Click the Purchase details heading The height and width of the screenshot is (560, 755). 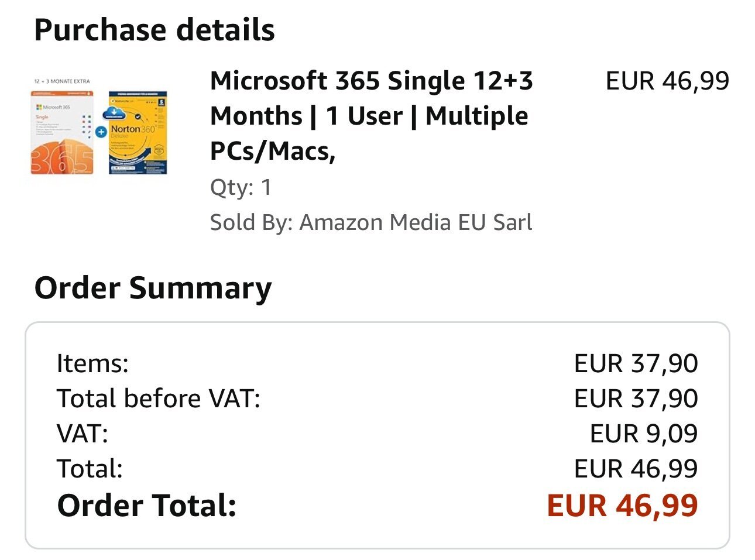tap(155, 30)
